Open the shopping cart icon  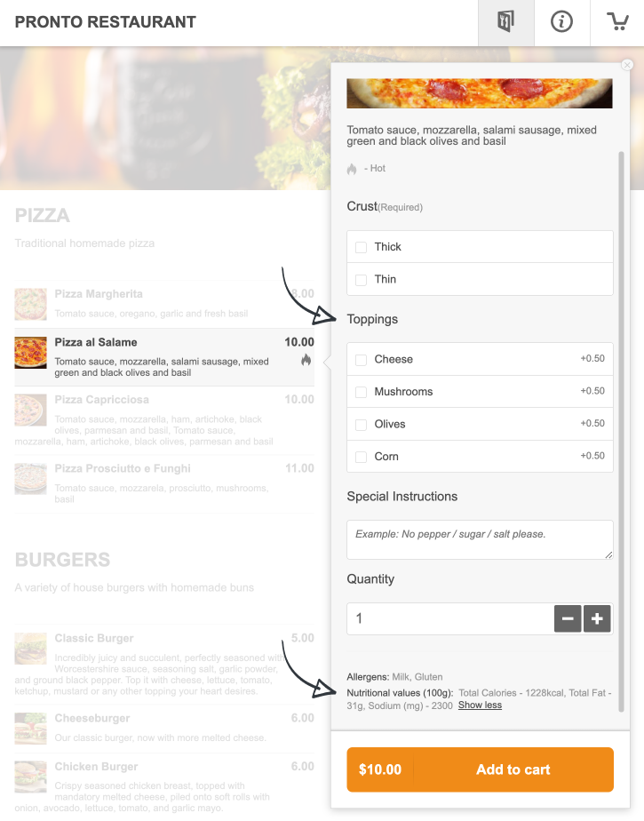[617, 22]
